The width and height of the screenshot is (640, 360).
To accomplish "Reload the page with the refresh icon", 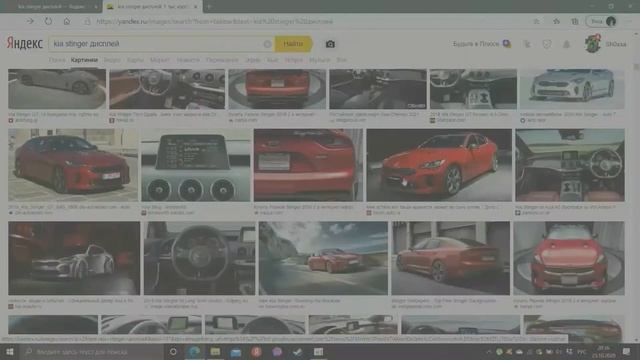I will 48,21.
